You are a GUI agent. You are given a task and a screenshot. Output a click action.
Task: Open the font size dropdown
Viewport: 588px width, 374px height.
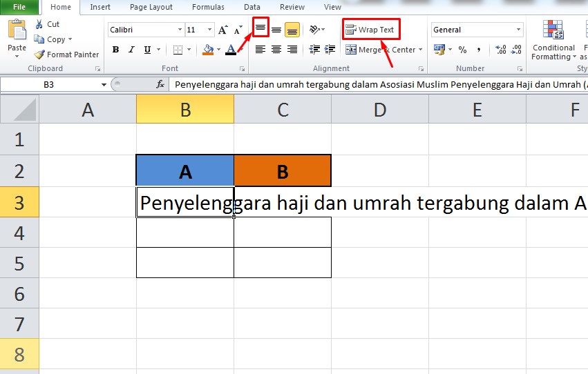pyautogui.click(x=209, y=30)
